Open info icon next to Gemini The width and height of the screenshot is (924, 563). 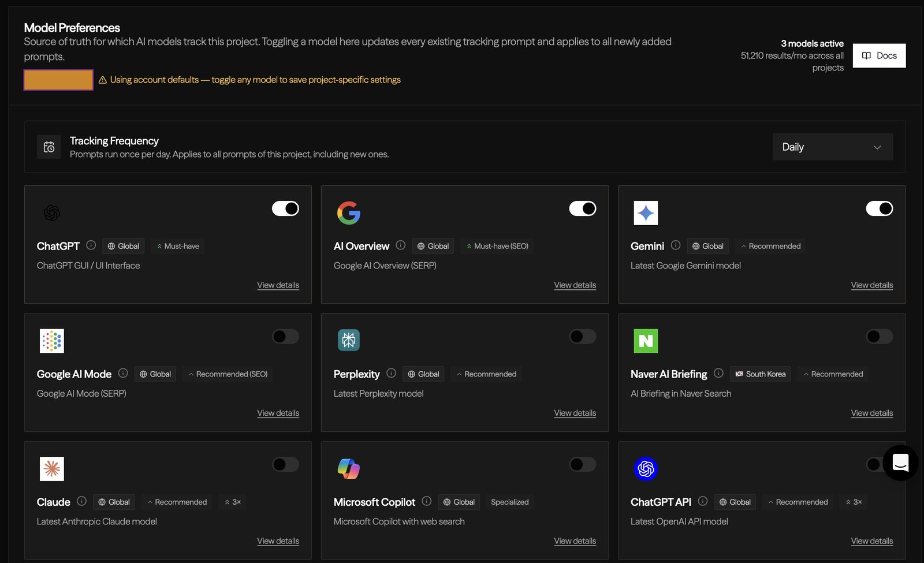click(675, 245)
